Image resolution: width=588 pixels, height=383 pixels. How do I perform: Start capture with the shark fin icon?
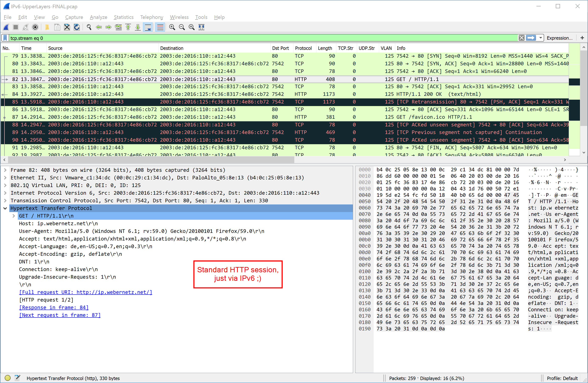pos(6,27)
